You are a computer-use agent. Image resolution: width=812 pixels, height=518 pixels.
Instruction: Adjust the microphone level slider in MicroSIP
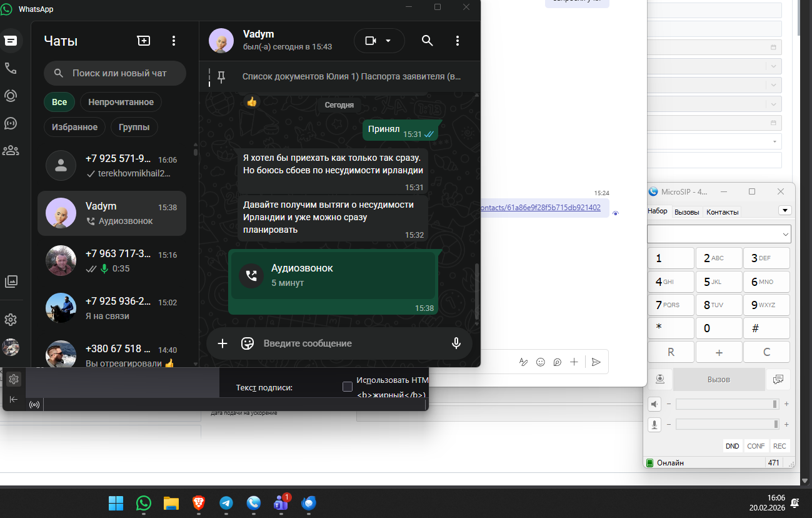[727, 424]
